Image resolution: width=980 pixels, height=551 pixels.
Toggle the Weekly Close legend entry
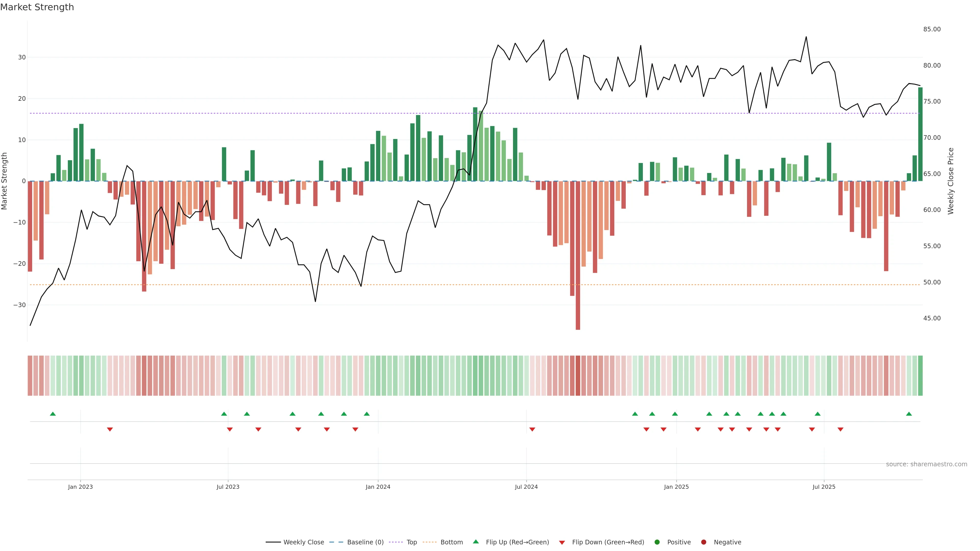[303, 542]
